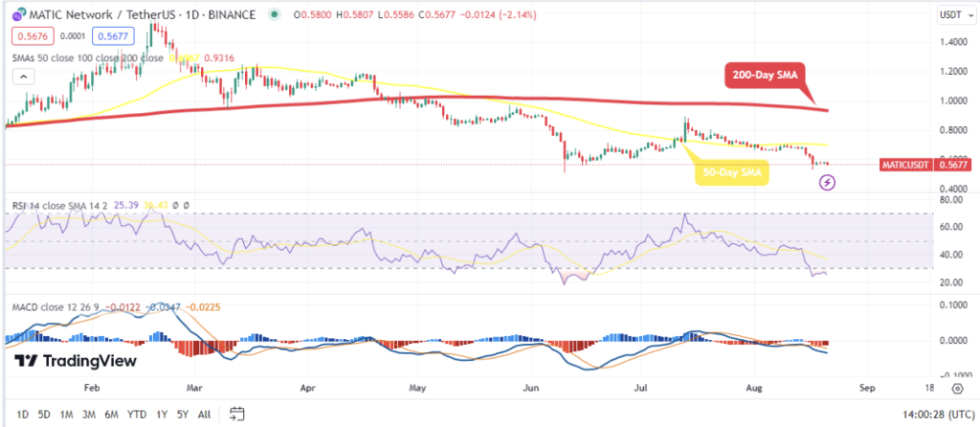Click the Jul label on time axis

pos(640,389)
